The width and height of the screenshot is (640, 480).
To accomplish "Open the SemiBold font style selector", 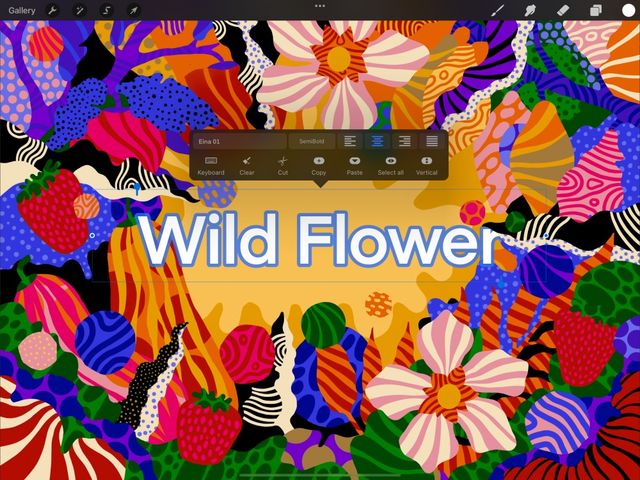I will click(311, 141).
